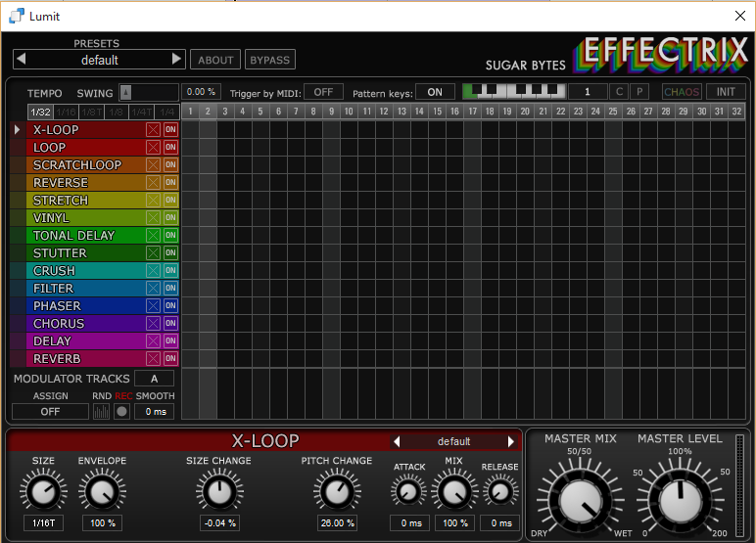Click the pattern copy C button
Screen dimensions: 756x543
pos(619,92)
